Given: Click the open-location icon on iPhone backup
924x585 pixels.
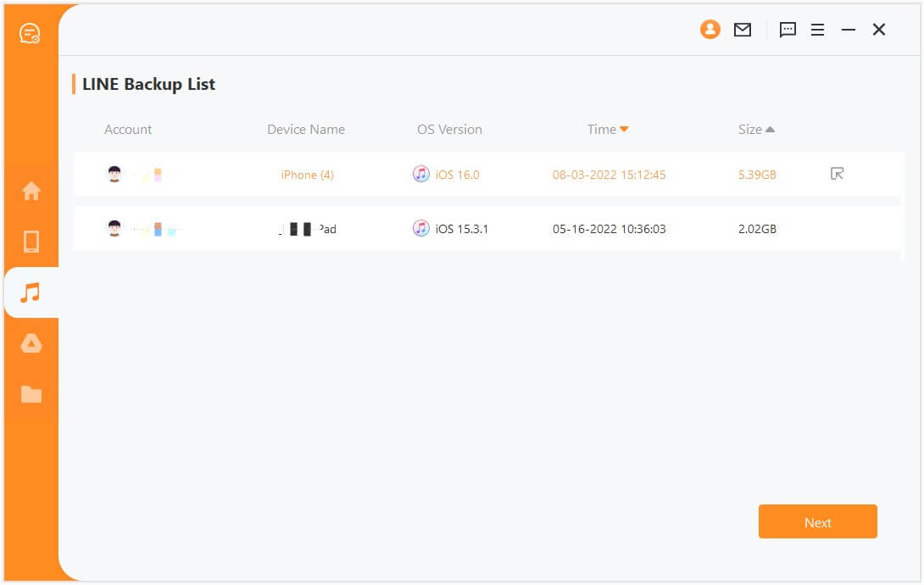Looking at the screenshot, I should point(837,174).
